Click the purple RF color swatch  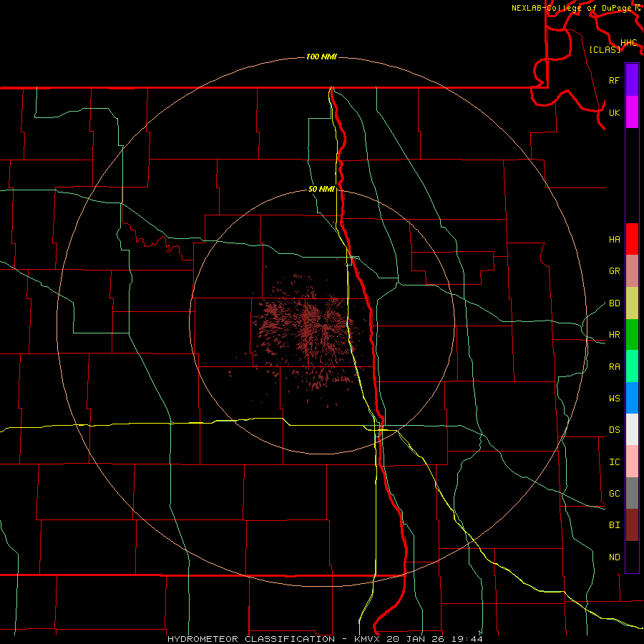[632, 80]
